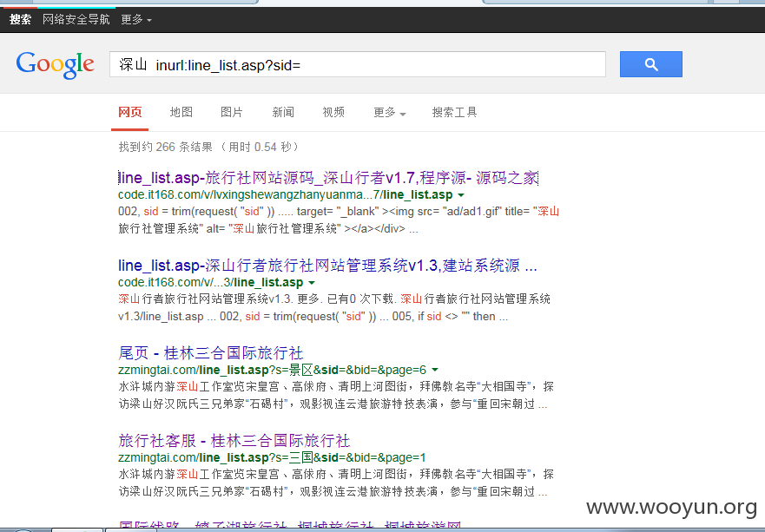
Task: Open the 深山行者v1.7 源码之家 result link
Action: coord(328,178)
